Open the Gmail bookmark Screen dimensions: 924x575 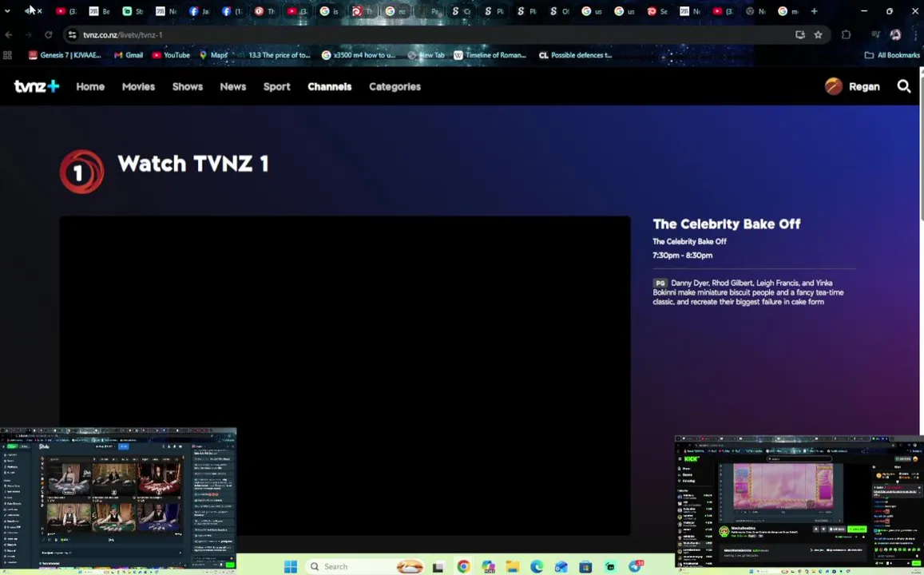pos(129,55)
